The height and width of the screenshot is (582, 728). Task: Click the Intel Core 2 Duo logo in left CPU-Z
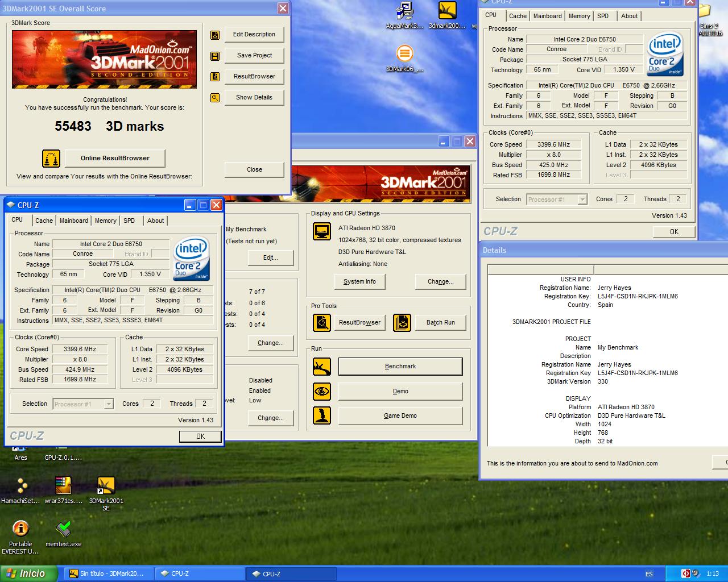(192, 259)
